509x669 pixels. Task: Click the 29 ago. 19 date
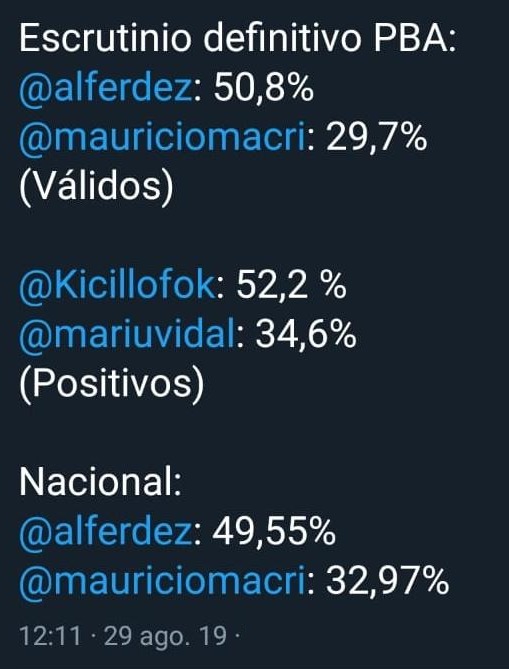click(x=166, y=637)
